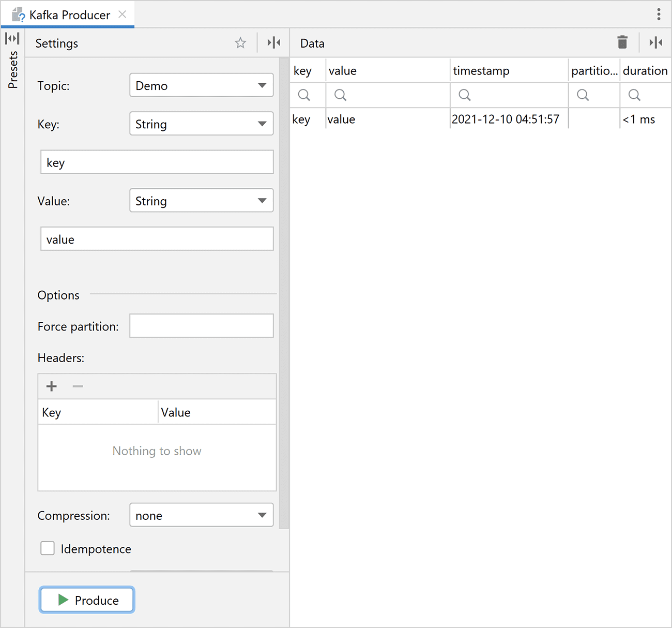Screen dimensions: 672x628
Task: Open the Compression dropdown showing none
Action: (202, 515)
